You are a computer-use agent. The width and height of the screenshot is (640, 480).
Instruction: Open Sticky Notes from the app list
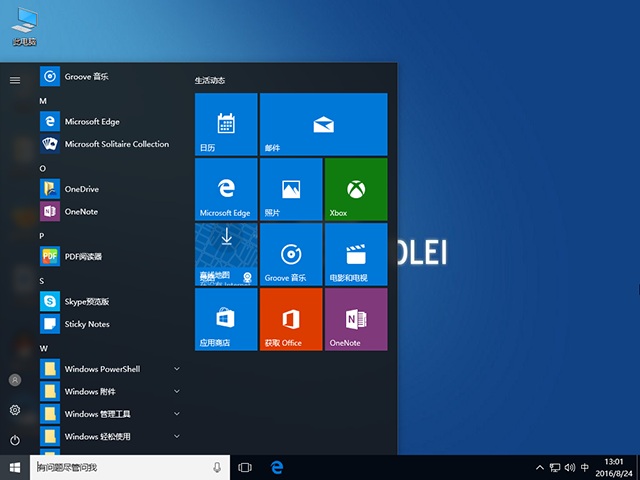[87, 324]
